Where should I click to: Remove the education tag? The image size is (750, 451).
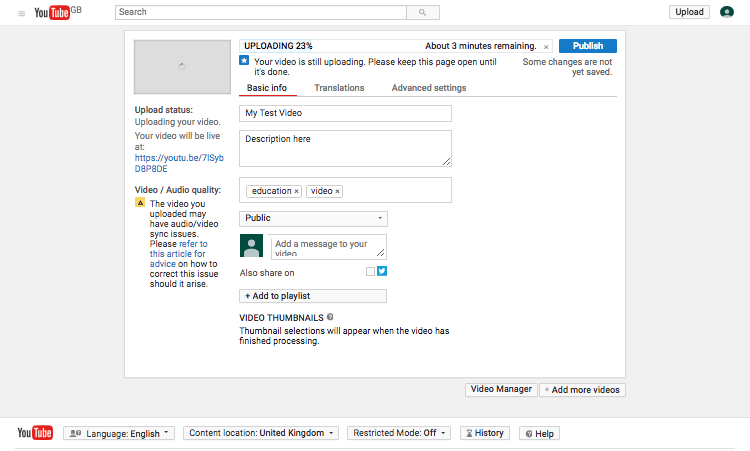coord(297,191)
